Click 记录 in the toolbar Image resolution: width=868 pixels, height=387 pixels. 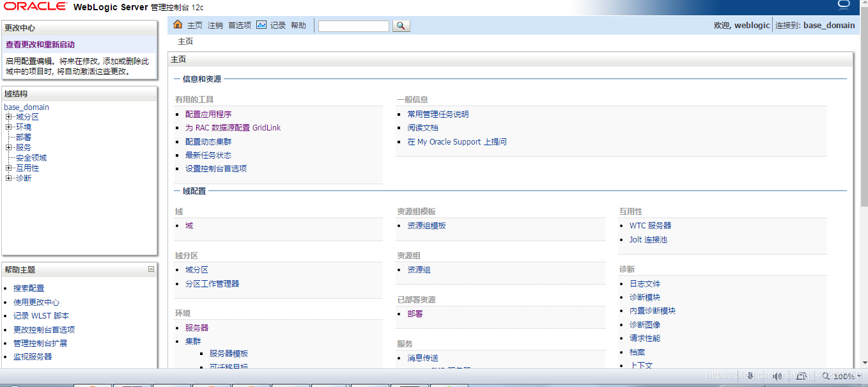(x=278, y=26)
